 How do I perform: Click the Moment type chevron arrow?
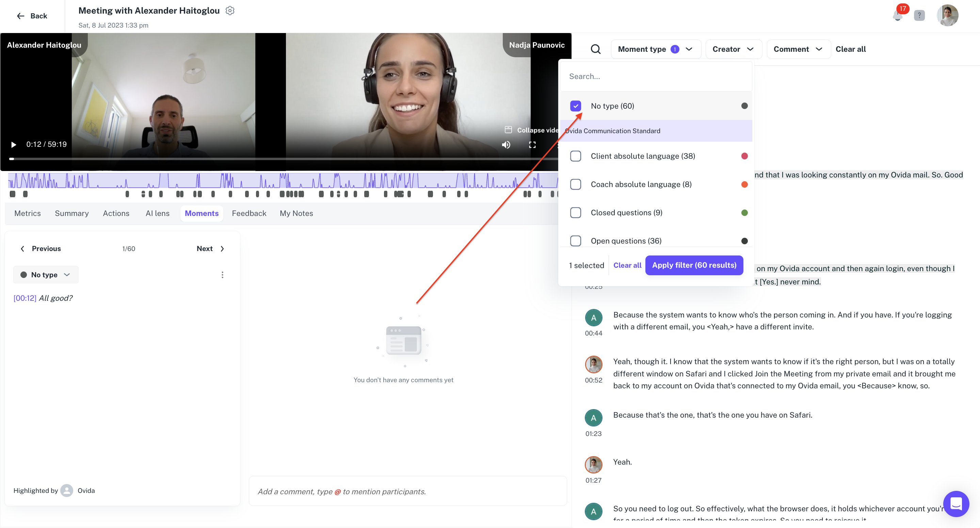point(689,49)
